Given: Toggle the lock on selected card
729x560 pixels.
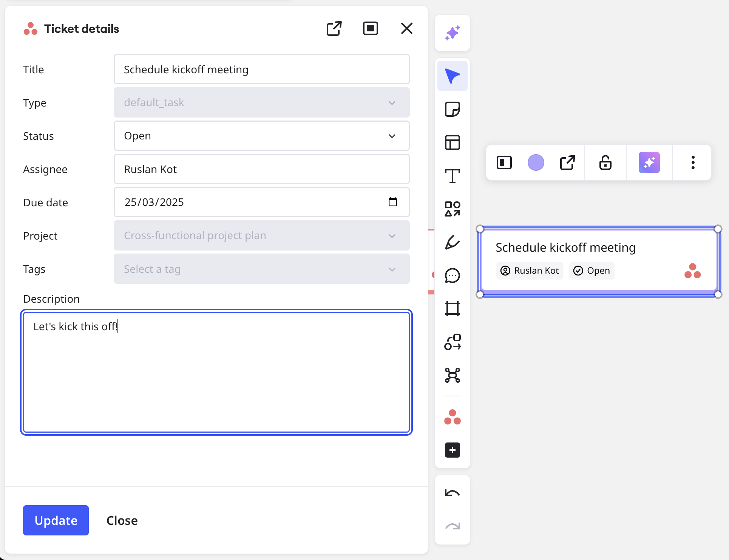Looking at the screenshot, I should [x=605, y=162].
